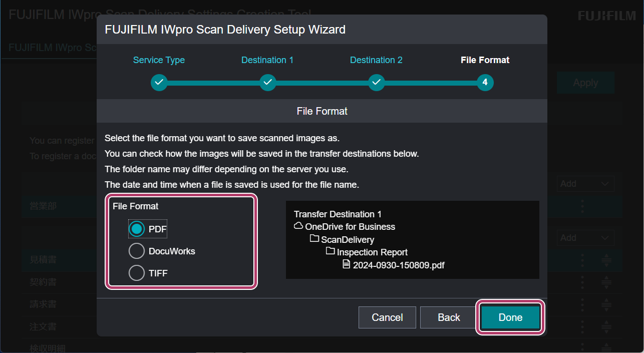Open more options for the 契約書 row
This screenshot has width=644, height=353.
pos(582,282)
